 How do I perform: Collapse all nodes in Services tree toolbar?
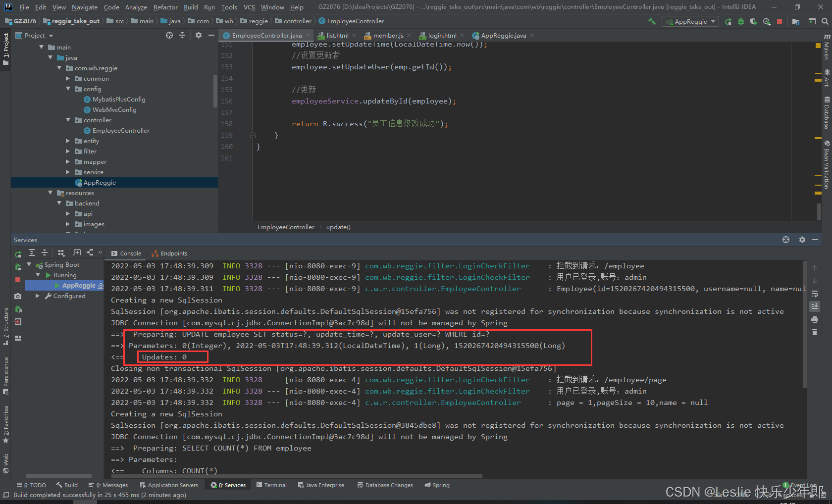[45, 252]
